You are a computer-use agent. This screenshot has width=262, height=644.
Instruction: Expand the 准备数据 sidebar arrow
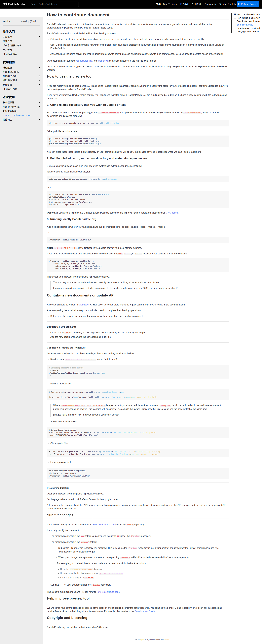pyautogui.click(x=39, y=68)
